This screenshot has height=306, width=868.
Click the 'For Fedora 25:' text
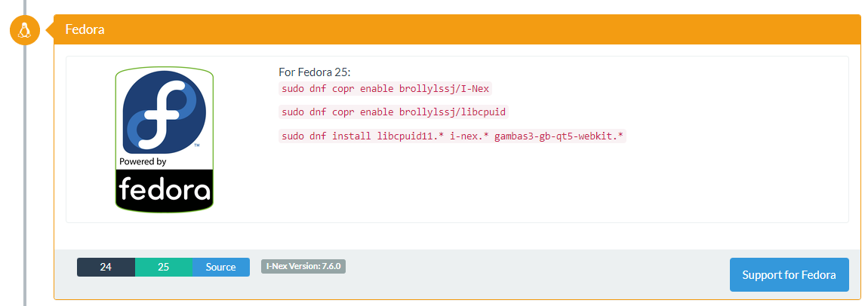click(315, 72)
